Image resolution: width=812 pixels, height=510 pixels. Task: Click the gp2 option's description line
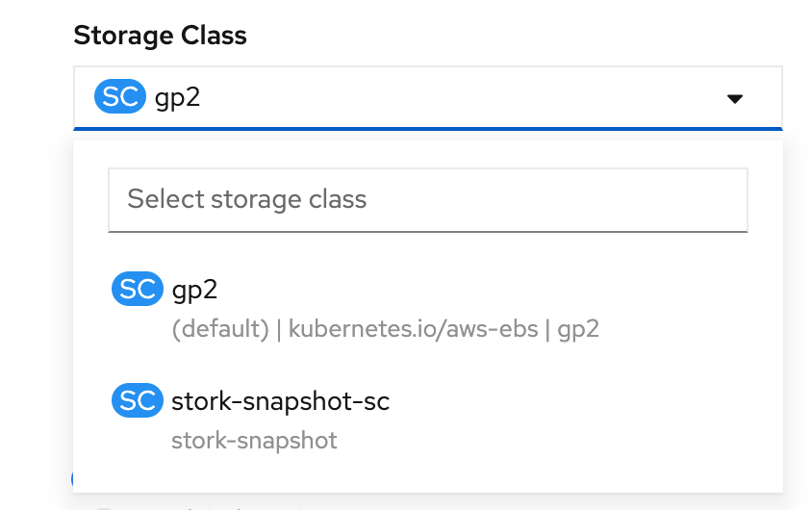385,329
